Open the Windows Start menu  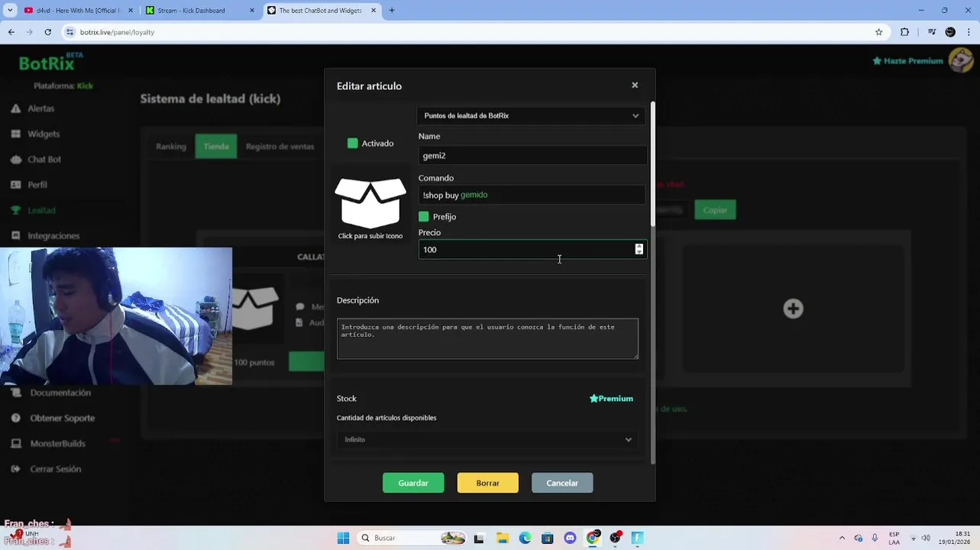point(343,538)
